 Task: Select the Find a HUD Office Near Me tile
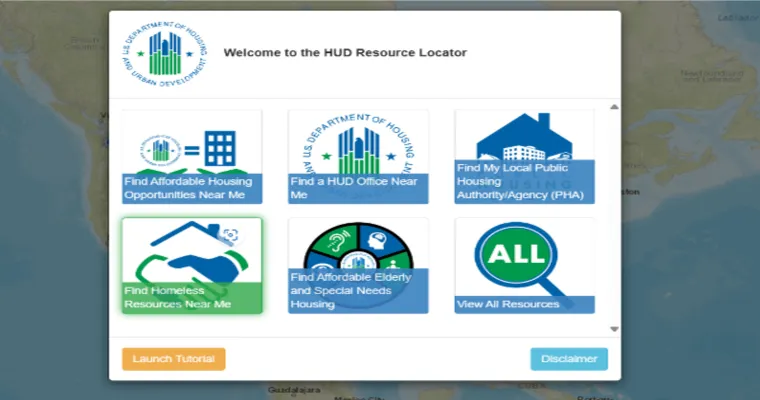[358, 157]
